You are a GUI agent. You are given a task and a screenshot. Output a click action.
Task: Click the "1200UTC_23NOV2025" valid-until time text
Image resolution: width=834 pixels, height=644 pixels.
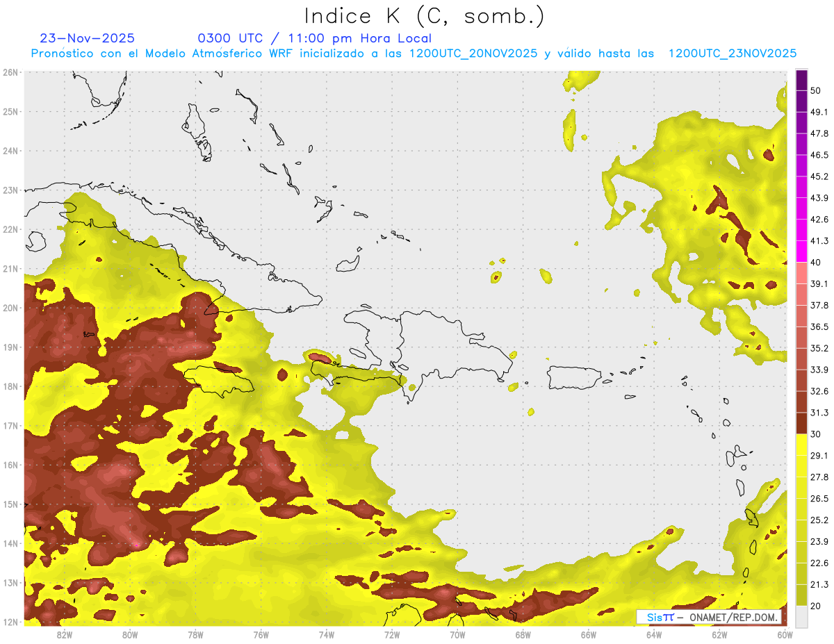coord(733,53)
